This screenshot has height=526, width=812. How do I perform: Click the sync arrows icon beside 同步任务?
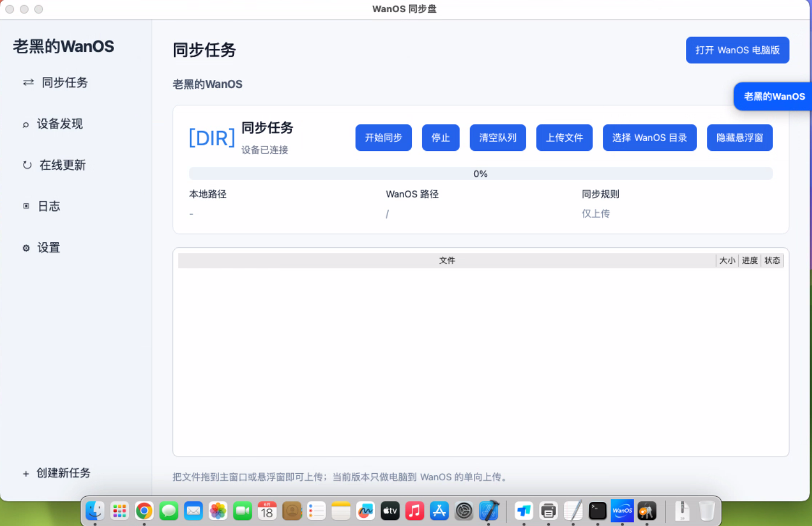28,83
